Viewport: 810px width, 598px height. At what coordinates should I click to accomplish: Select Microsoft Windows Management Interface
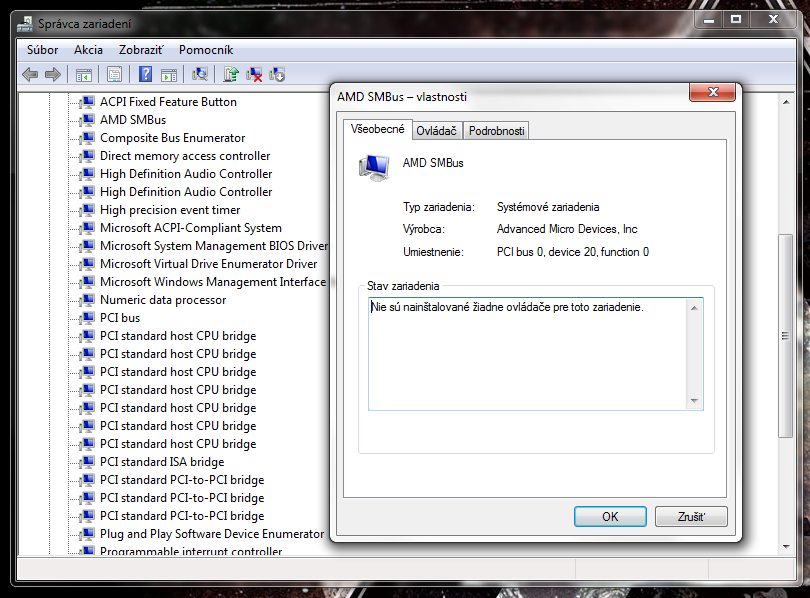click(x=213, y=282)
